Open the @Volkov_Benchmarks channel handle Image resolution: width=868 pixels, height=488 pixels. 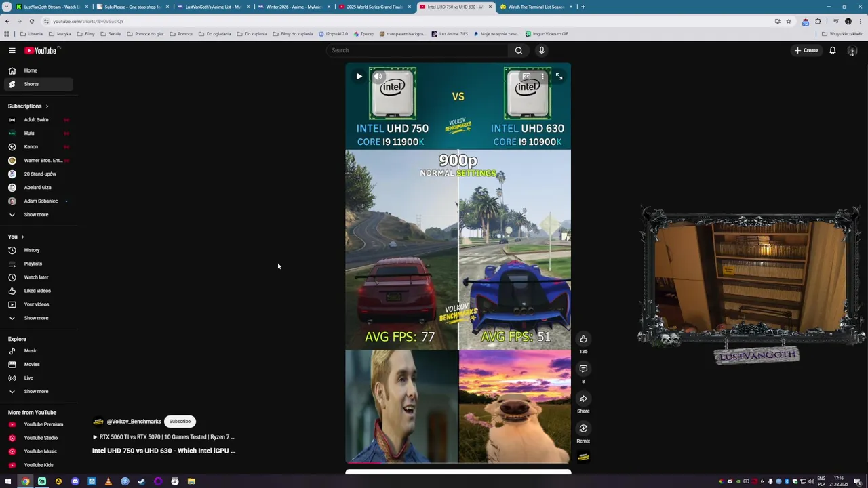[x=134, y=422]
